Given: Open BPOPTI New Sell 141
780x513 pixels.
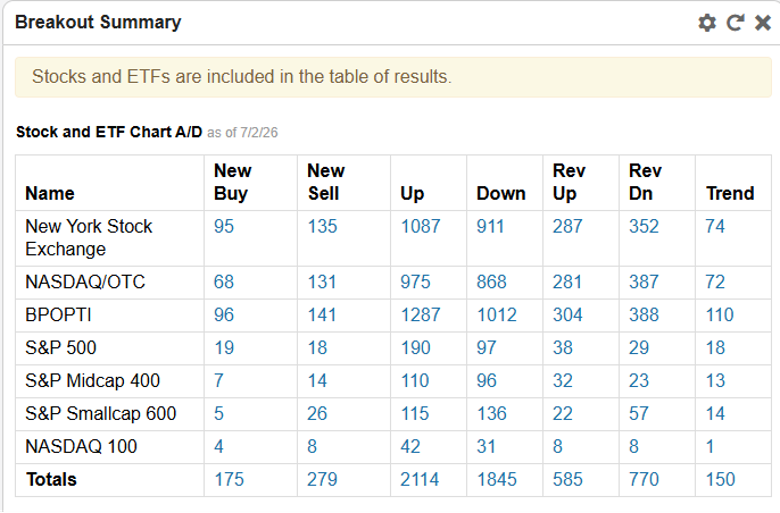Looking at the screenshot, I should tap(322, 315).
